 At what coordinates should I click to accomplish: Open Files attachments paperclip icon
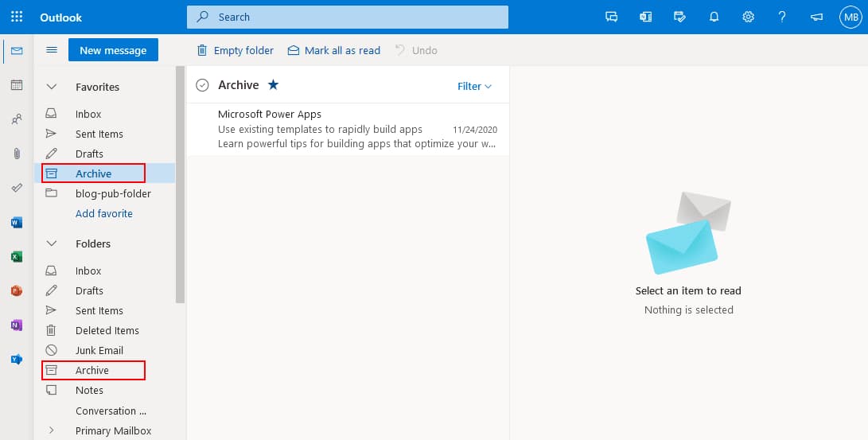pos(17,154)
